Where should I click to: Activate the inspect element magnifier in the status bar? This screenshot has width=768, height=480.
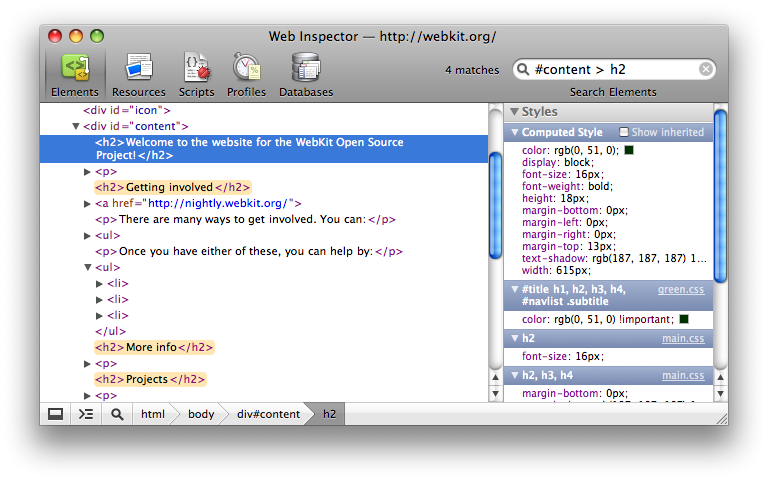[x=117, y=414]
